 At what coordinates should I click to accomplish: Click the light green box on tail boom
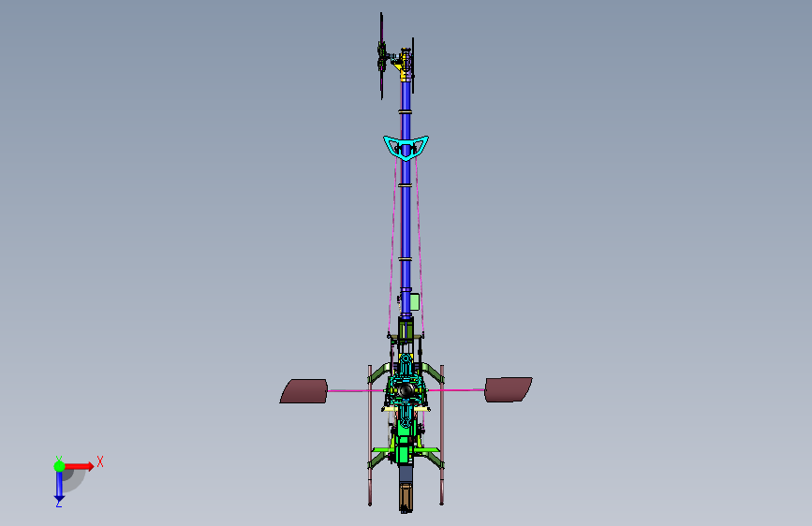pyautogui.click(x=414, y=301)
